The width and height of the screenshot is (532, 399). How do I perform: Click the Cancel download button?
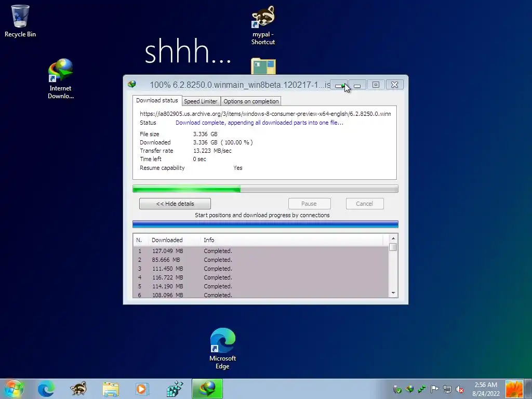[364, 204]
